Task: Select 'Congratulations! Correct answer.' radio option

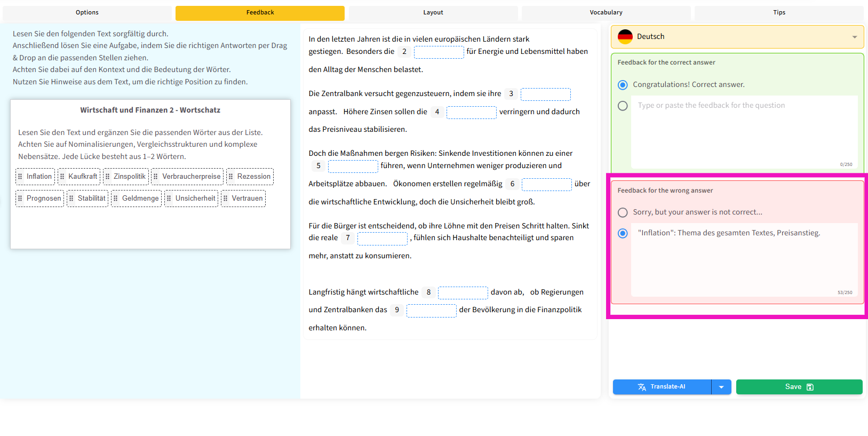Action: [x=623, y=85]
